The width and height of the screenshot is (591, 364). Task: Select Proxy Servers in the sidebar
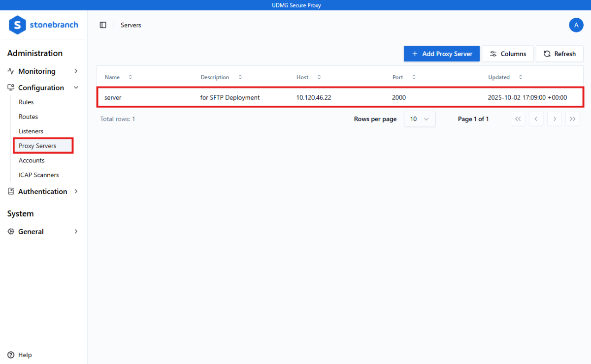(x=36, y=146)
